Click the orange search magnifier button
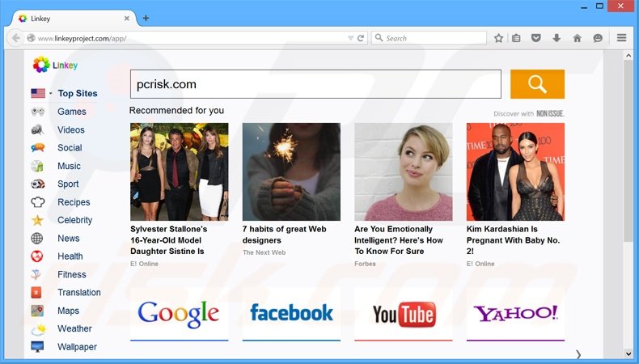 (537, 84)
